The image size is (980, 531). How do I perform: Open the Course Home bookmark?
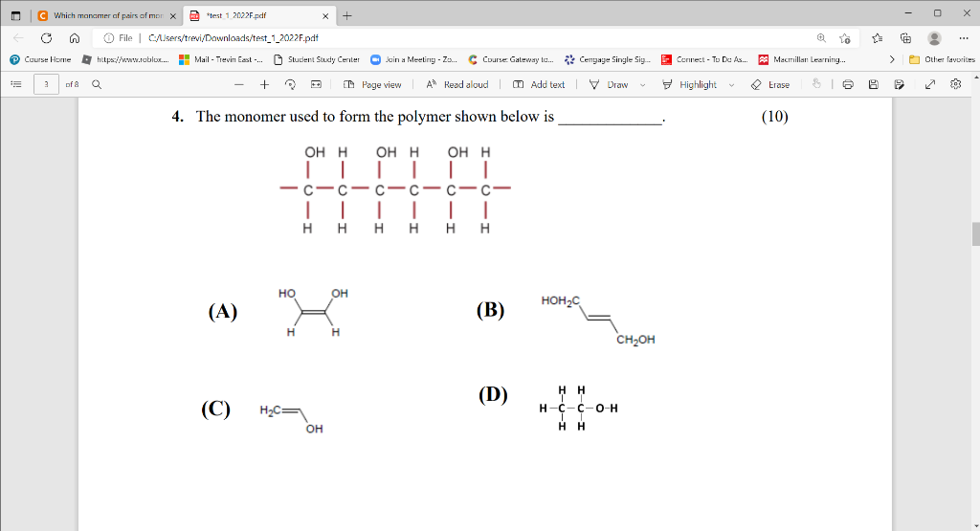pyautogui.click(x=40, y=59)
